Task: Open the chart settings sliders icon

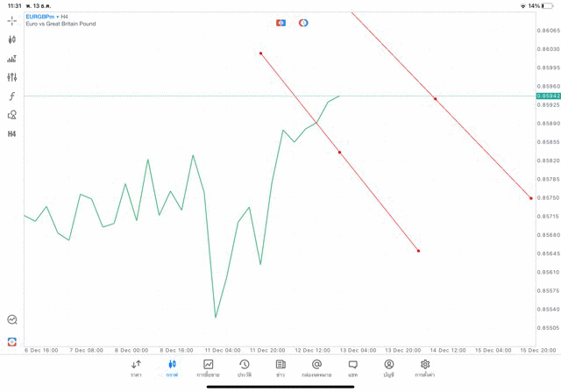Action: 12,77
